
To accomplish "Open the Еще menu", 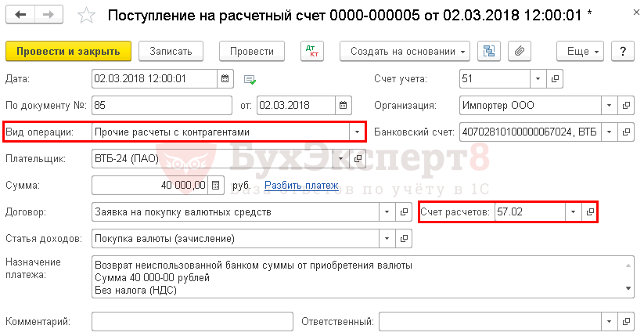I will coord(580,52).
